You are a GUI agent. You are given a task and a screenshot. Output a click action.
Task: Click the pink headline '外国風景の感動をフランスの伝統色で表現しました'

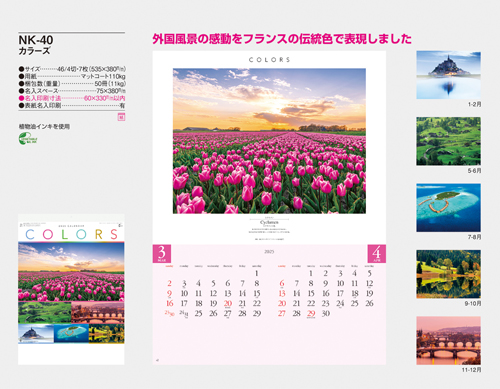282,39
